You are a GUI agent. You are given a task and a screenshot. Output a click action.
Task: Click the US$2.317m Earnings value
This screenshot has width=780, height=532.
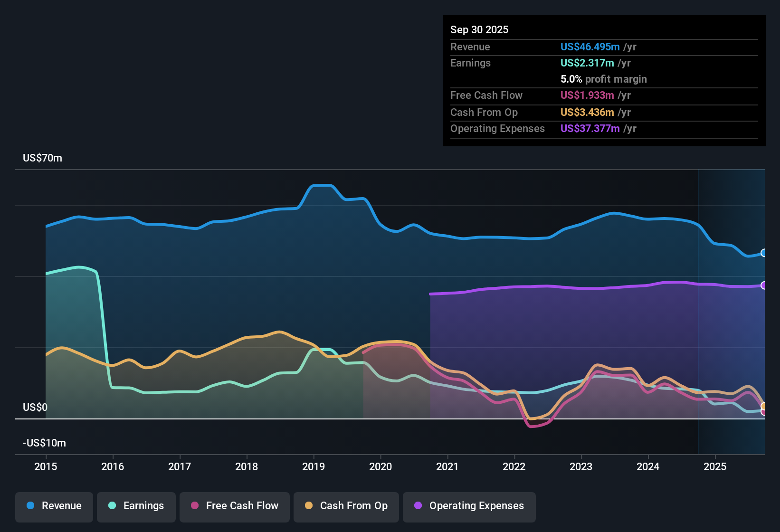(x=586, y=63)
